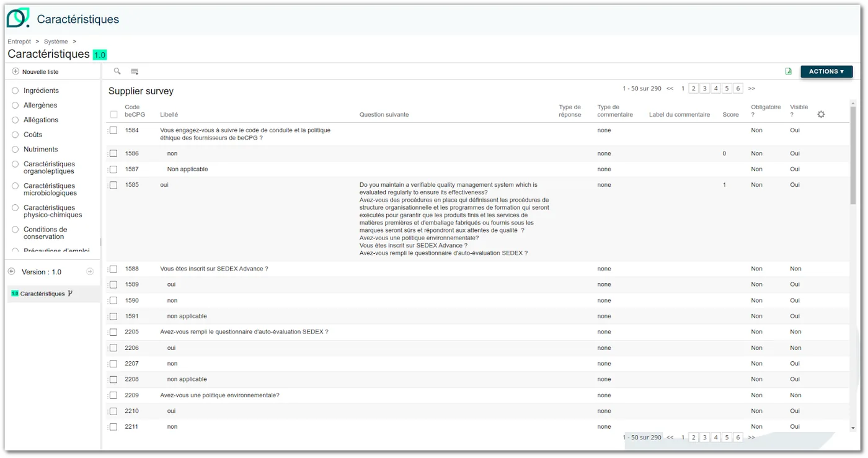Image resolution: width=868 pixels, height=458 pixels.
Task: Click the Entrepôt breadcrumb link
Action: point(19,42)
